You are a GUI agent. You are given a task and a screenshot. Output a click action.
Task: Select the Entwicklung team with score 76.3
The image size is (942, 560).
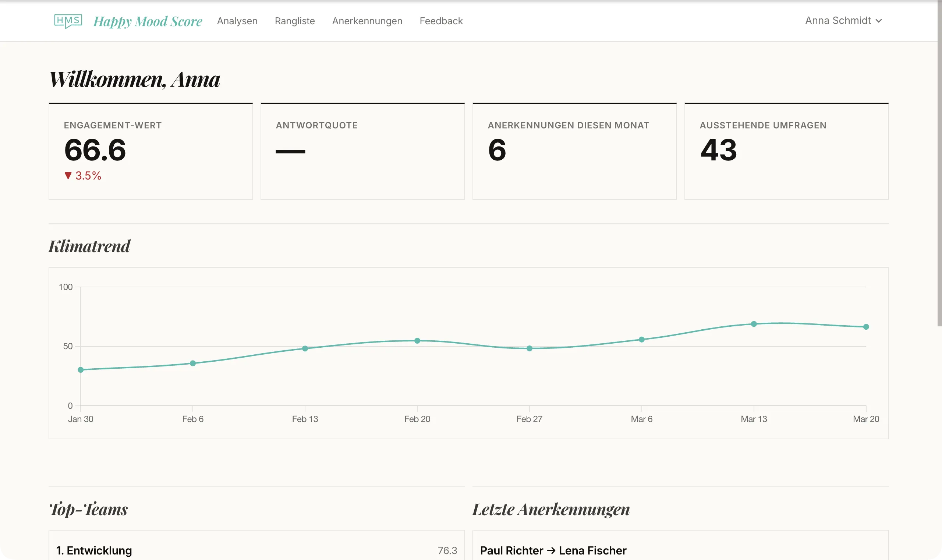[256, 550]
